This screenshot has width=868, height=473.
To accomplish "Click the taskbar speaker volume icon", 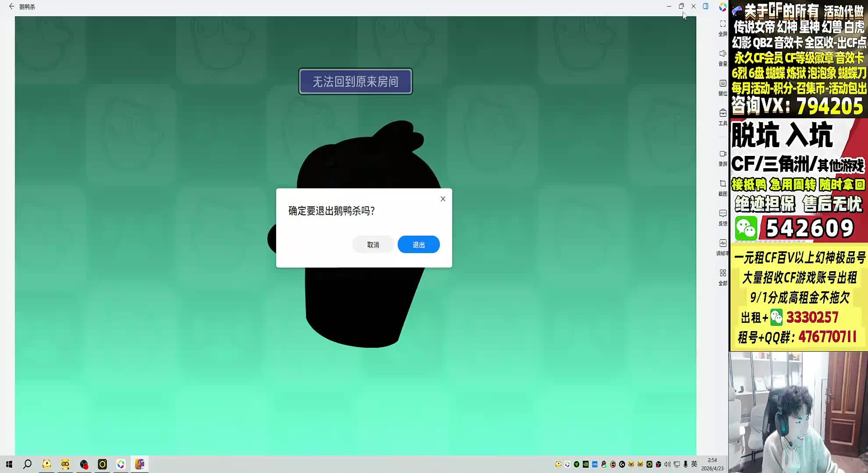I will pyautogui.click(x=667, y=464).
